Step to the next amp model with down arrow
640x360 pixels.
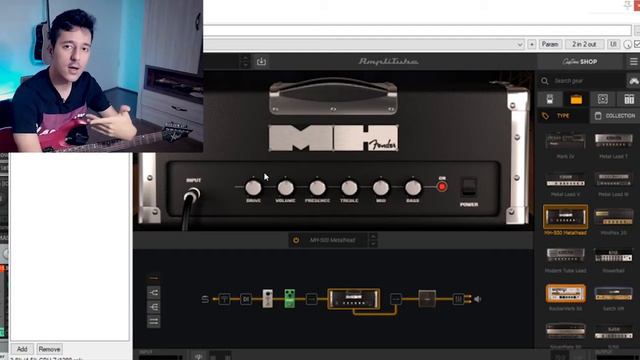click(372, 244)
